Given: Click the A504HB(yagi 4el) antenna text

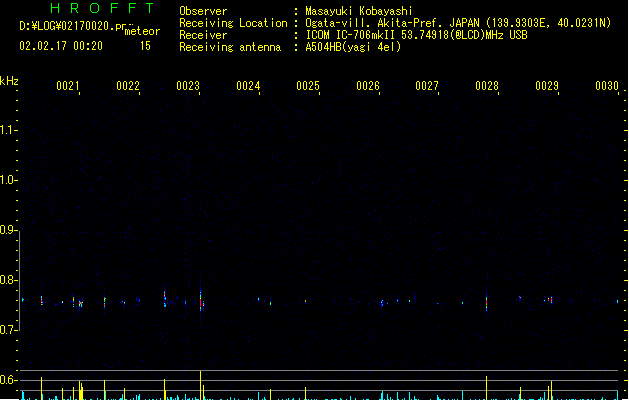Looking at the screenshot, I should point(353,47).
